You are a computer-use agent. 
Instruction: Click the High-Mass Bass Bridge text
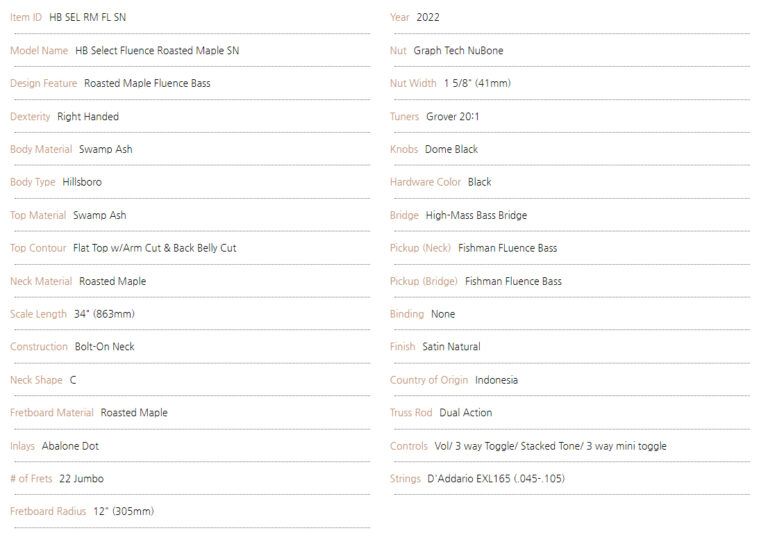(477, 215)
